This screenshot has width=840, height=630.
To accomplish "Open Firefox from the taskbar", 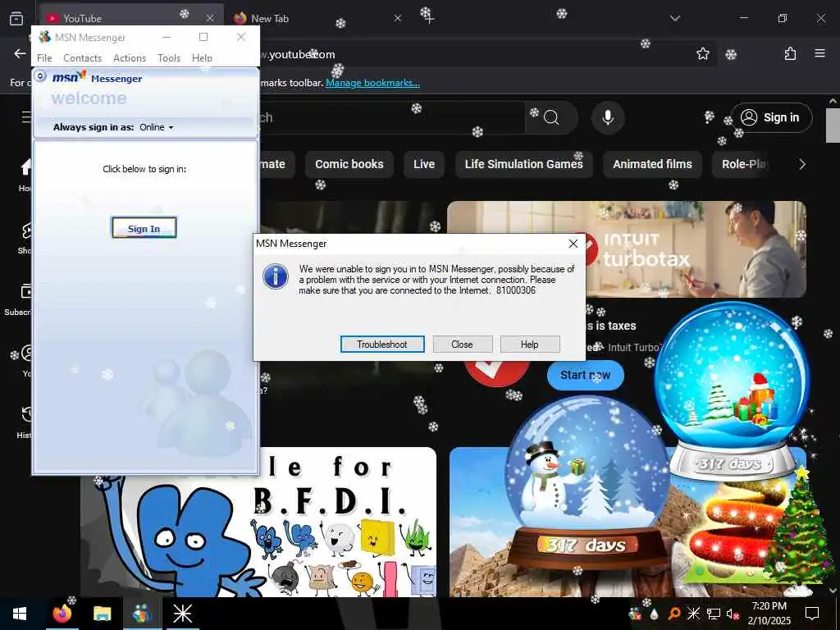I will (62, 614).
